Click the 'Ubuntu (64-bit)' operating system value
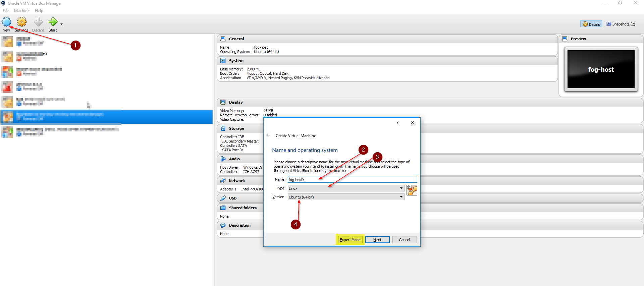 point(266,52)
